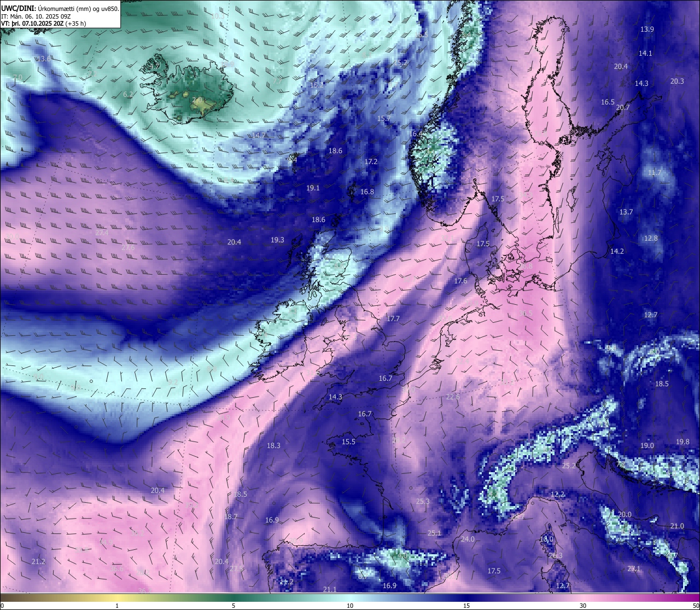Click the 'IT: Mán. 06. 10. 2025 09Z' line
The image size is (700, 610).
pos(36,16)
